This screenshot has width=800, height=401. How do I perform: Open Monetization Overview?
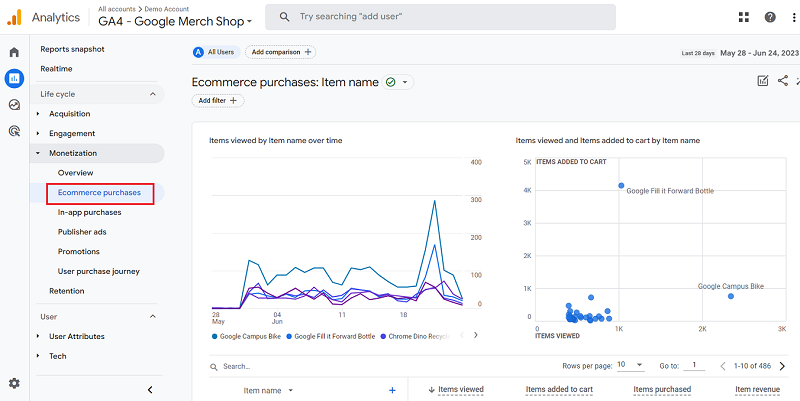point(76,172)
